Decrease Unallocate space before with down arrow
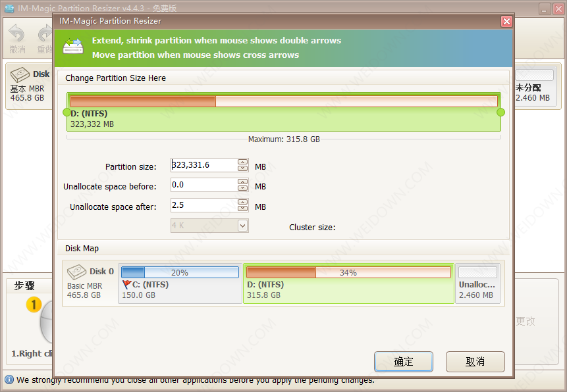Image resolution: width=567 pixels, height=392 pixels. [x=242, y=188]
